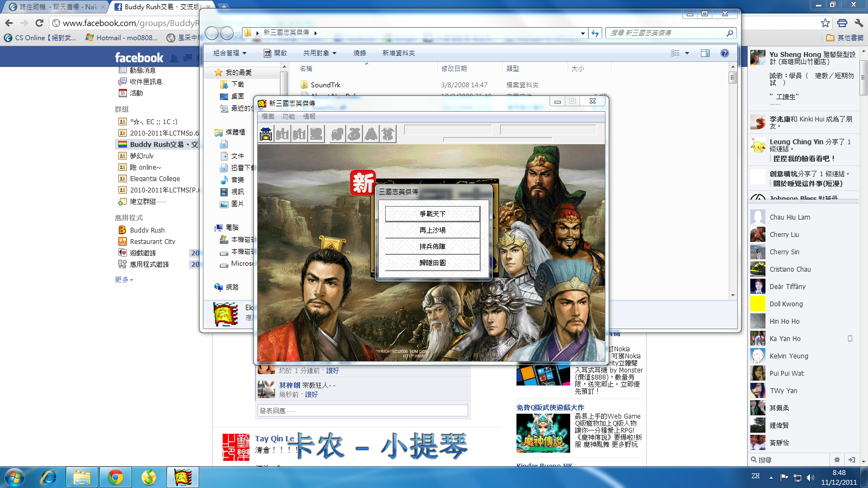Go back in Chrome browser
The height and width of the screenshot is (488, 868).
click(9, 23)
